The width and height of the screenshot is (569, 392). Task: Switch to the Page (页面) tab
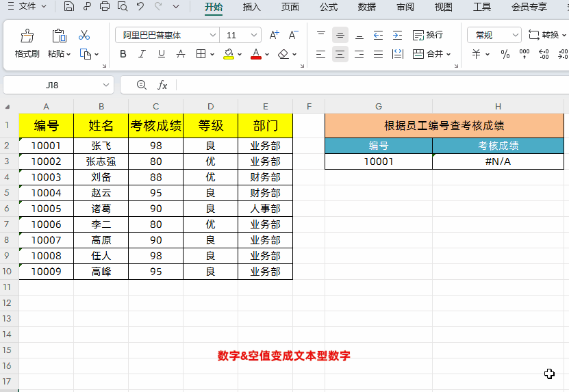290,7
